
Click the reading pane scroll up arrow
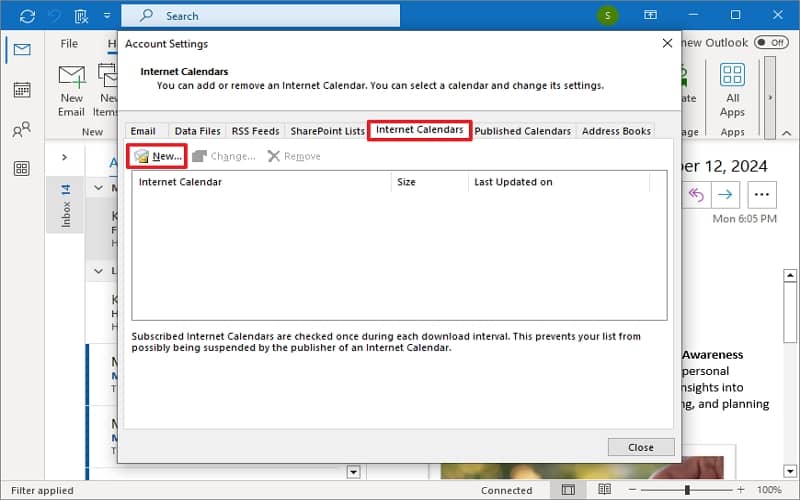click(x=790, y=276)
